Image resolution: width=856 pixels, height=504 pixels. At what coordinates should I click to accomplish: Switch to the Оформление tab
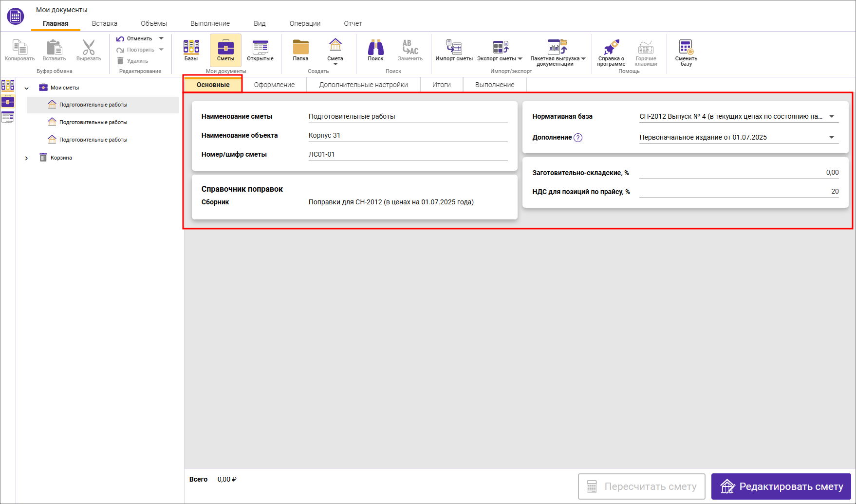(x=274, y=85)
